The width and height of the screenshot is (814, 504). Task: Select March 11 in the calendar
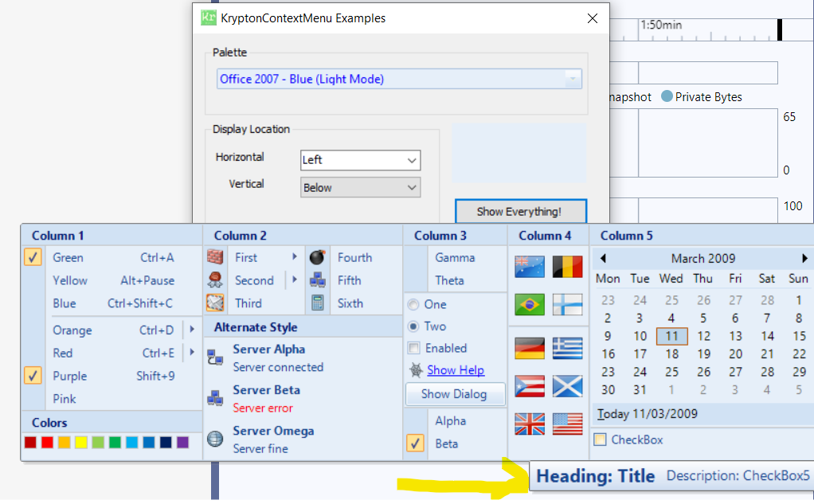pyautogui.click(x=671, y=336)
